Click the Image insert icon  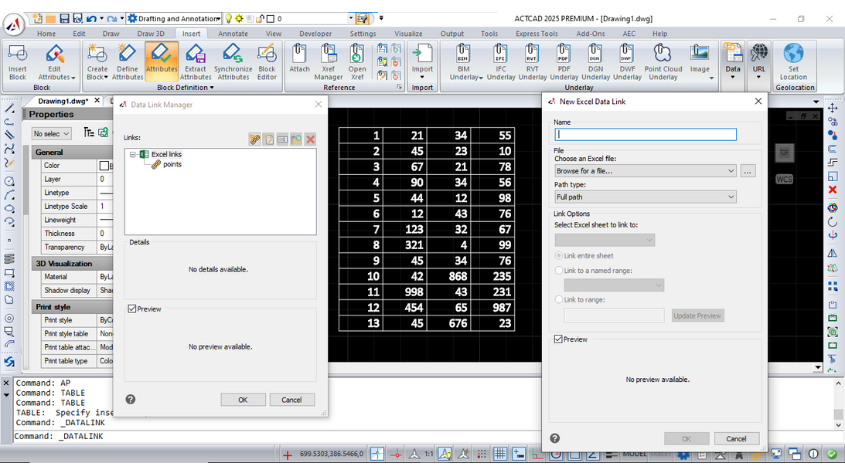[x=699, y=59]
